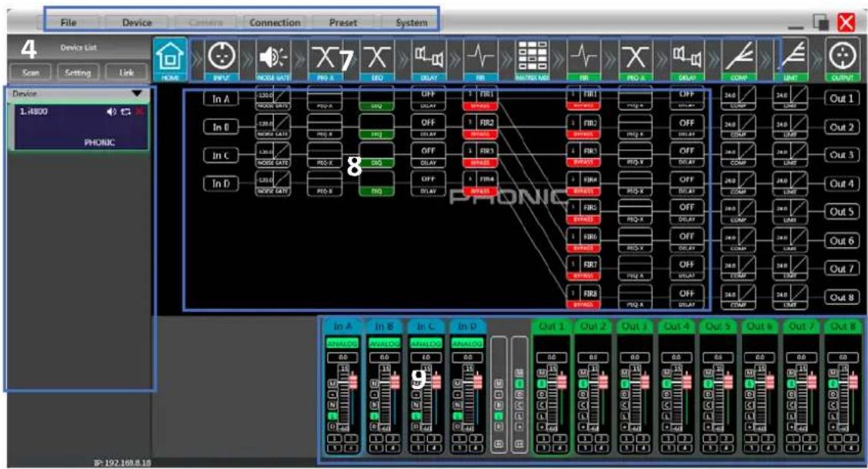Click the Link button
Screen dimensions: 868x469
point(126,72)
